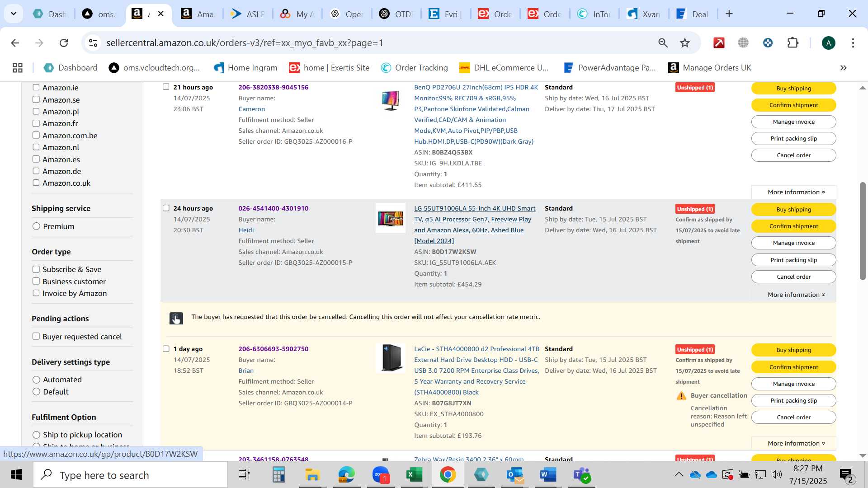Select the Premium shipping service radio
The height and width of the screenshot is (488, 868).
coord(36,226)
